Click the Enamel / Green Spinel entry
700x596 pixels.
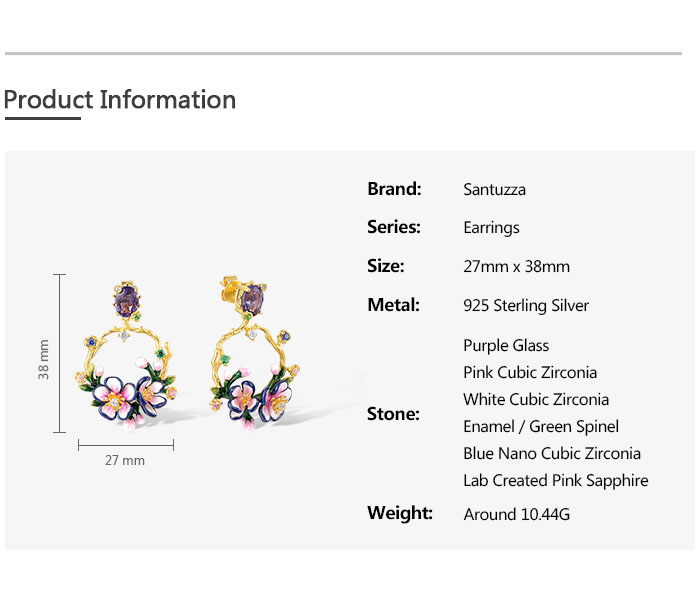click(541, 426)
